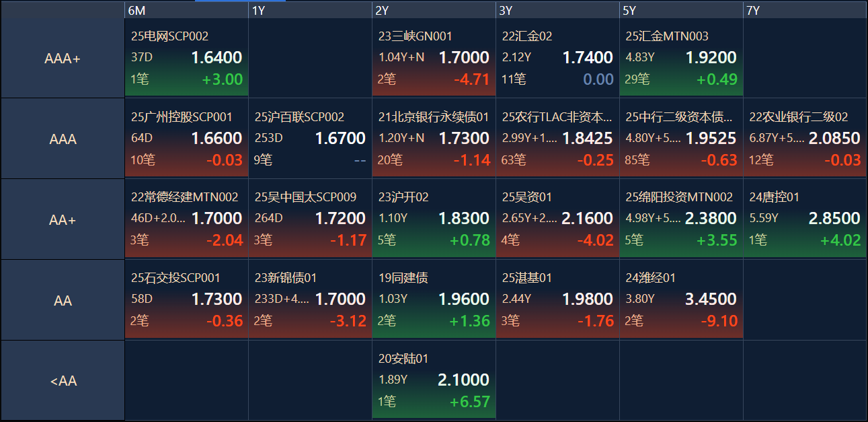Image resolution: width=868 pixels, height=422 pixels.
Task: Open the 25绵阳投资MTN002 bond card
Action: [681, 219]
